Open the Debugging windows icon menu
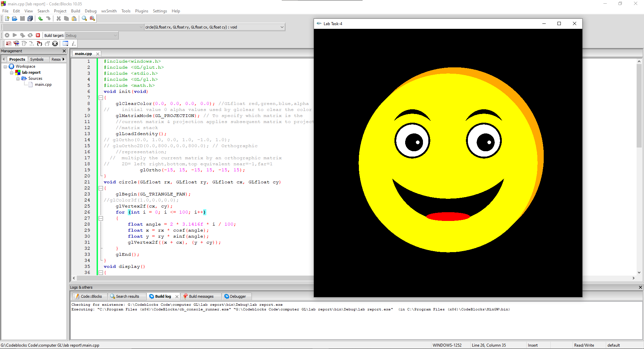This screenshot has height=349, width=644. coord(65,44)
